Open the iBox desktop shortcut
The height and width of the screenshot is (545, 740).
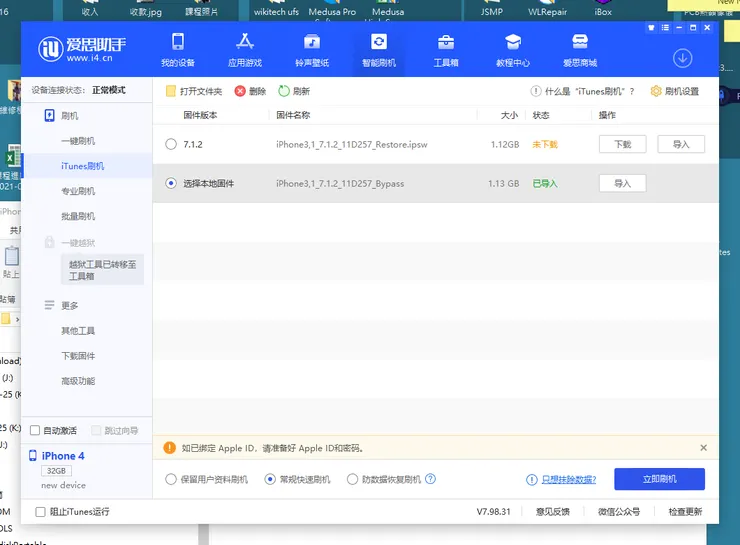[x=603, y=9]
